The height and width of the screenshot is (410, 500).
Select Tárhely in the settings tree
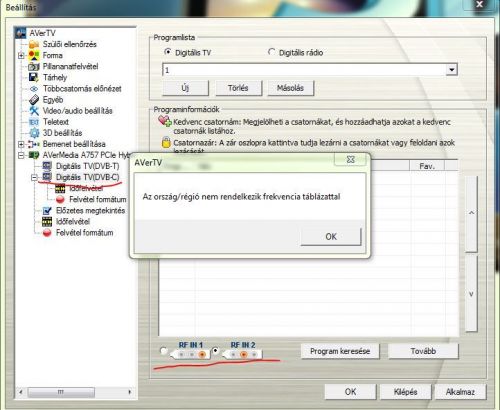point(55,77)
